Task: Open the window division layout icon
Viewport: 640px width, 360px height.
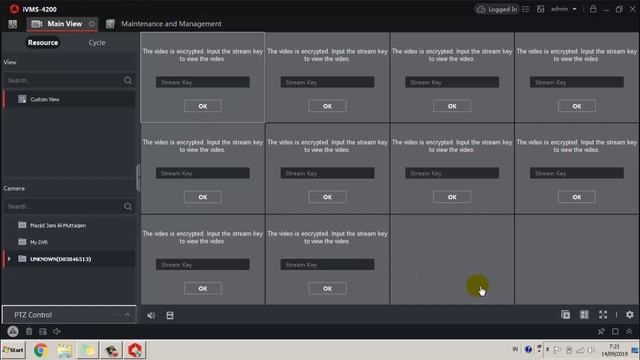Action: pos(584,315)
